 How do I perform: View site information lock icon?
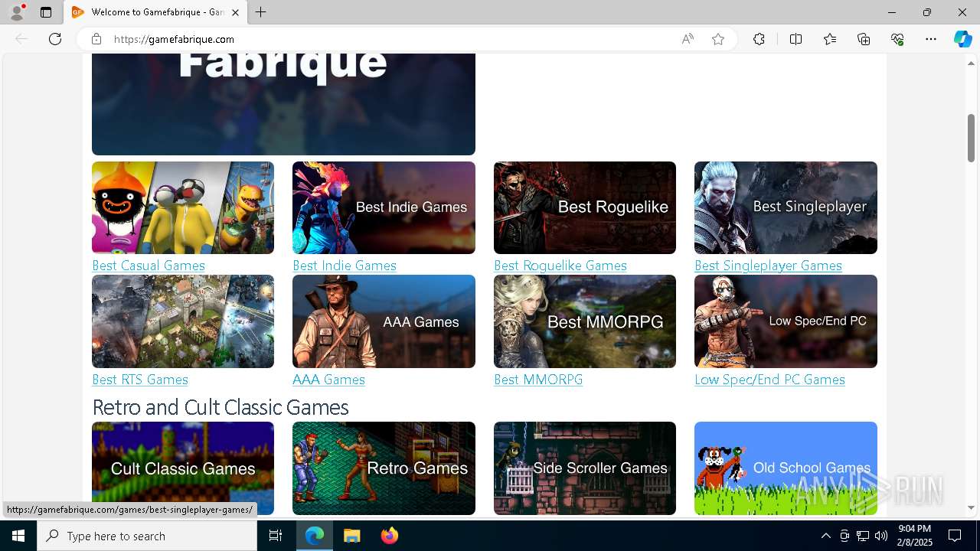tap(96, 39)
